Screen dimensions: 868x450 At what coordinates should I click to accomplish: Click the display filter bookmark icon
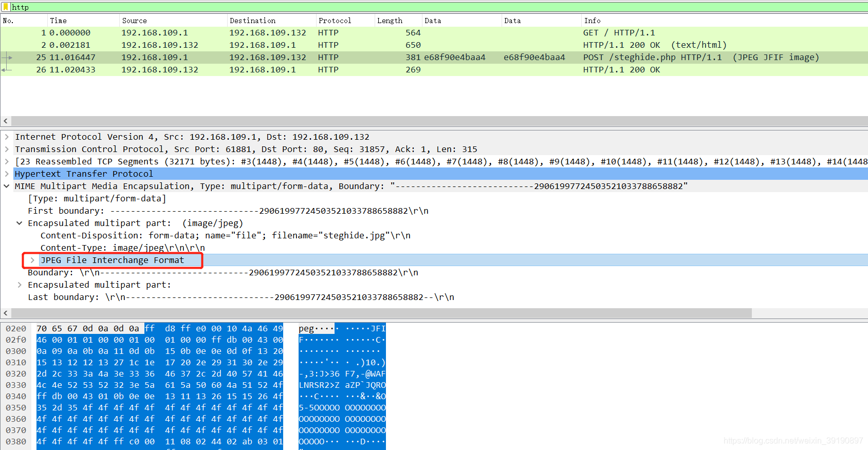6,7
